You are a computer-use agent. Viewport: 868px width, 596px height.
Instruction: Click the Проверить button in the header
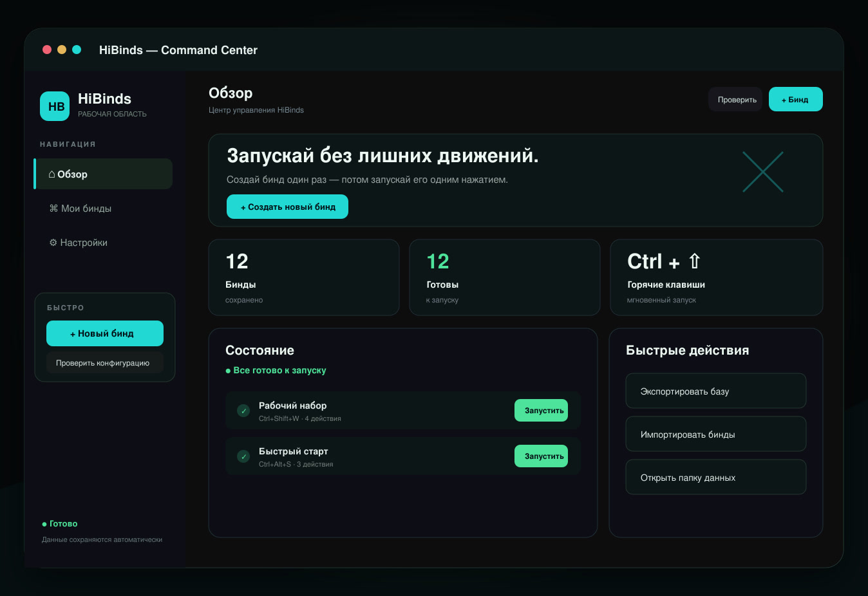tap(735, 99)
